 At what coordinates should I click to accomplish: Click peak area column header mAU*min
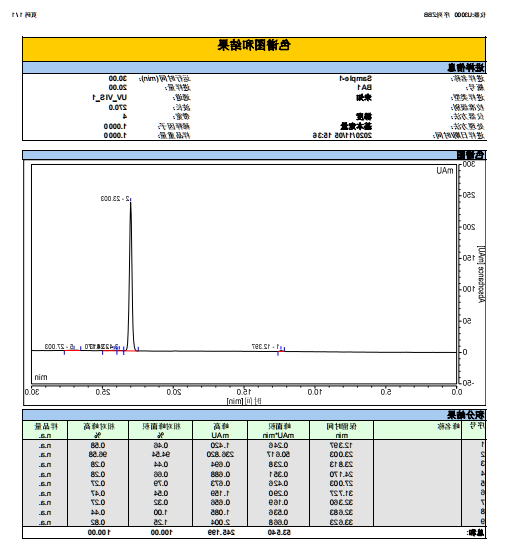(279, 430)
